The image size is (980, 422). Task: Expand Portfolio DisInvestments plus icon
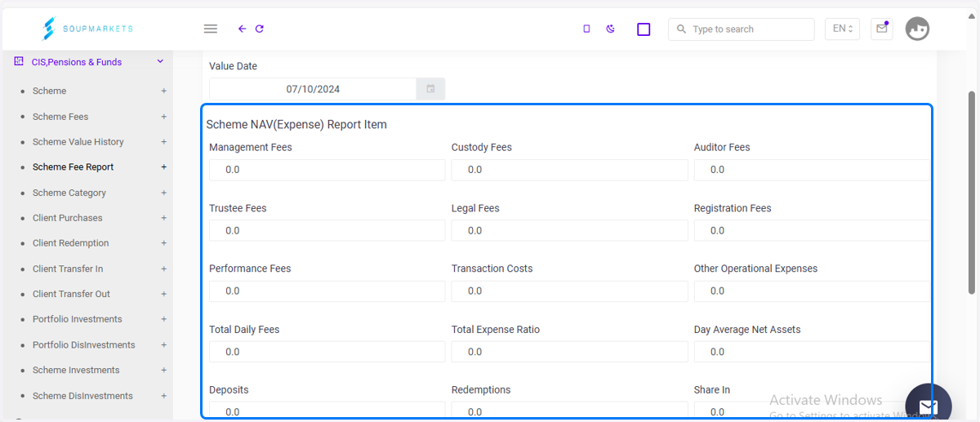(163, 345)
